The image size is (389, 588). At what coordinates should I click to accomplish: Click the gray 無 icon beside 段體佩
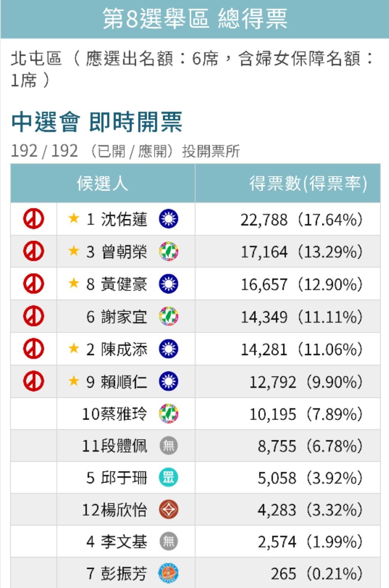169,446
